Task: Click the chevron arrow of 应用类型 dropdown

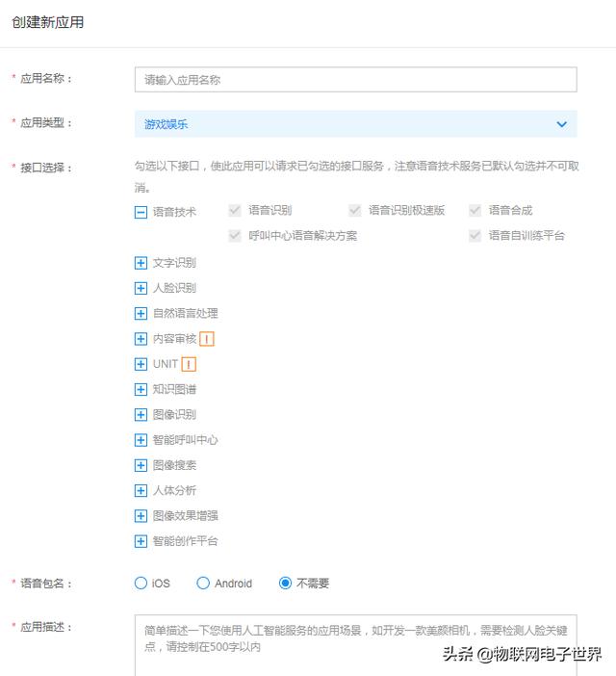Action: tap(561, 124)
